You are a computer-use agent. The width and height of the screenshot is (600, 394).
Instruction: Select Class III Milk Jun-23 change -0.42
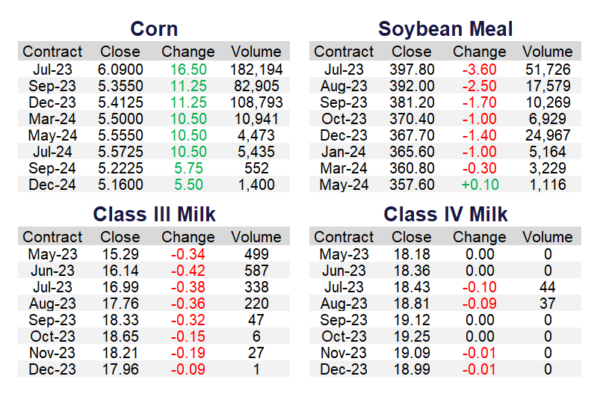pyautogui.click(x=188, y=271)
